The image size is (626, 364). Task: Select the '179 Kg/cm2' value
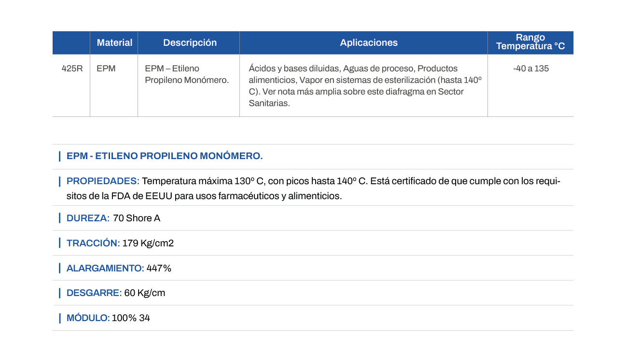point(148,243)
